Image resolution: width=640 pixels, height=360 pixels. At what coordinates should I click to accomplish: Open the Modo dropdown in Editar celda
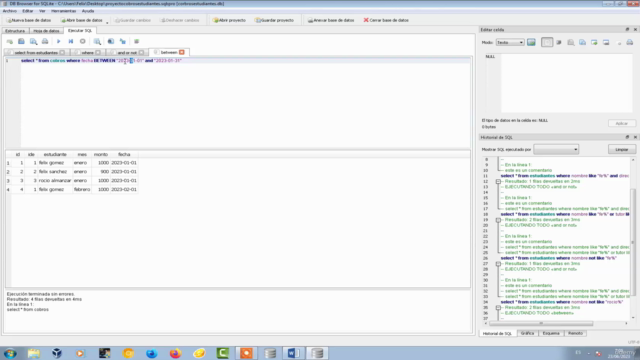[x=510, y=42]
